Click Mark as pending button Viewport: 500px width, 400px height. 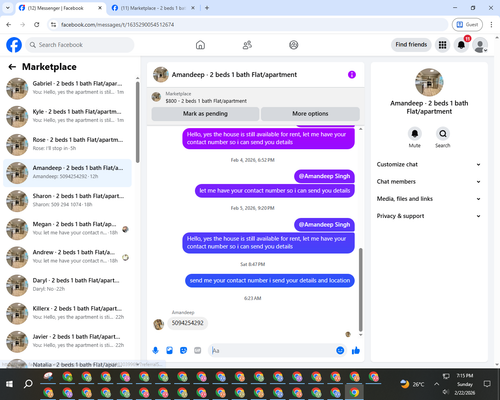[205, 114]
